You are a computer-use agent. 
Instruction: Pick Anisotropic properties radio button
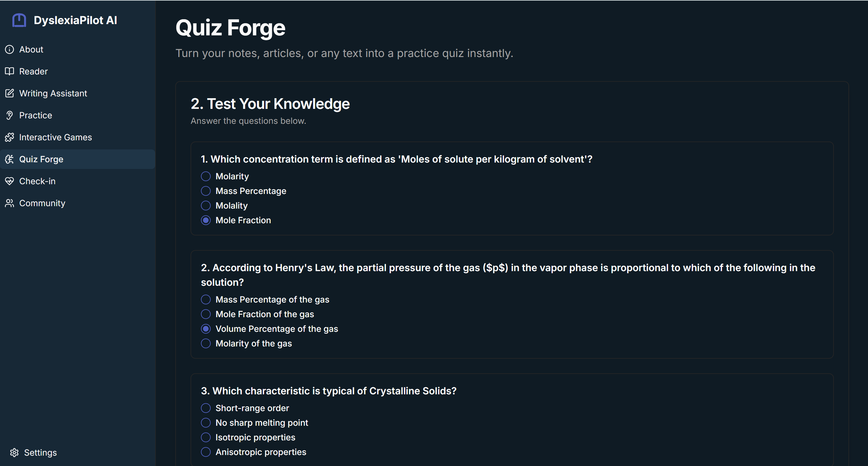click(x=205, y=452)
